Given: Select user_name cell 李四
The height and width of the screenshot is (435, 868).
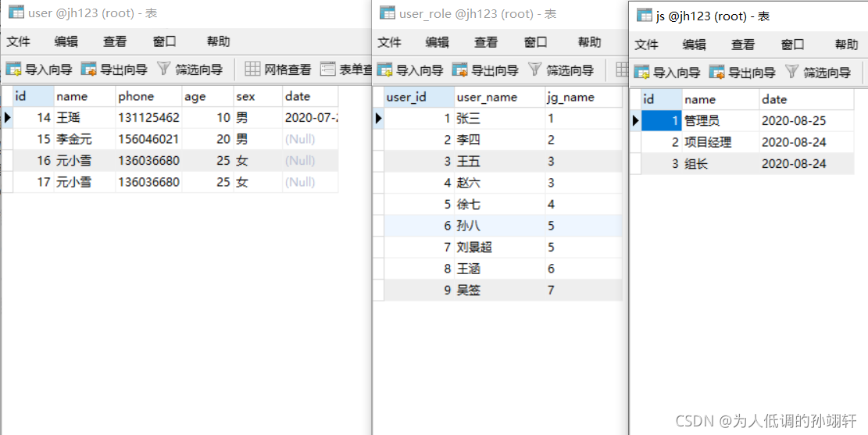Looking at the screenshot, I should click(x=500, y=140).
